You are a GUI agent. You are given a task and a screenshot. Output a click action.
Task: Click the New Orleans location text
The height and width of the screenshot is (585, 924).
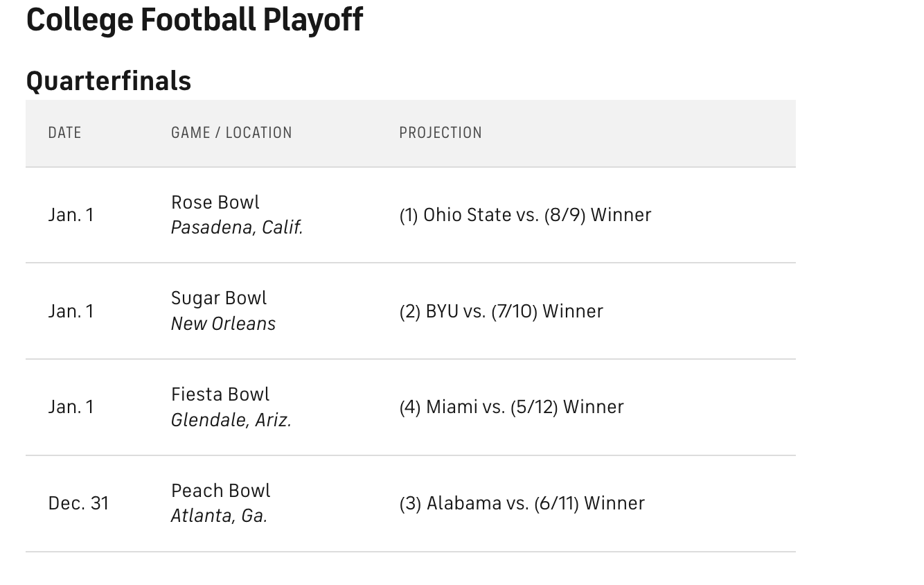[x=223, y=324]
